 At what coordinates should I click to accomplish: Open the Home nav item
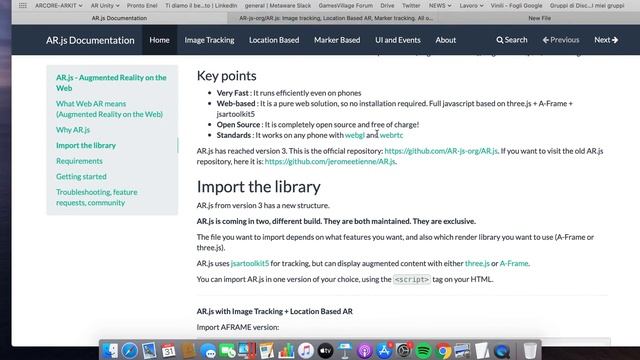(x=159, y=40)
